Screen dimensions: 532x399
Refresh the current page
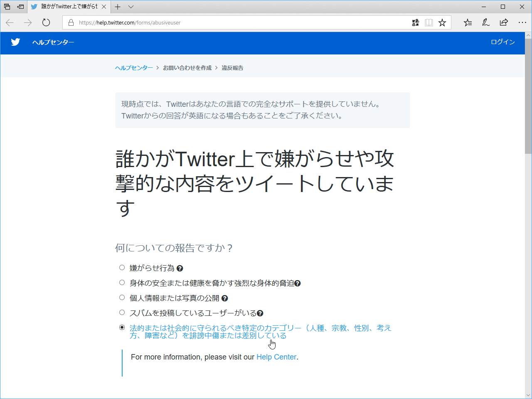(x=46, y=23)
